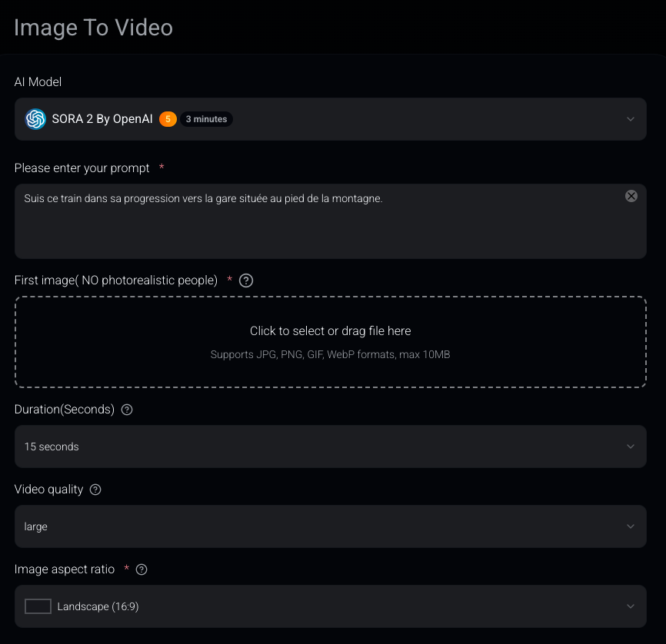The height and width of the screenshot is (644, 666).
Task: Expand AI Model dropdown using its chevron
Action: coord(631,119)
